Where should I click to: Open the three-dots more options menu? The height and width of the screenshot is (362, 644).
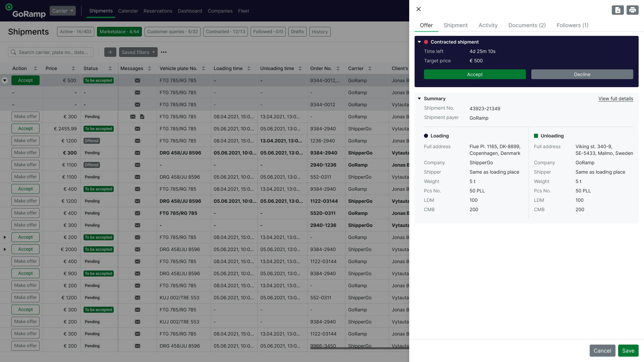point(164,52)
